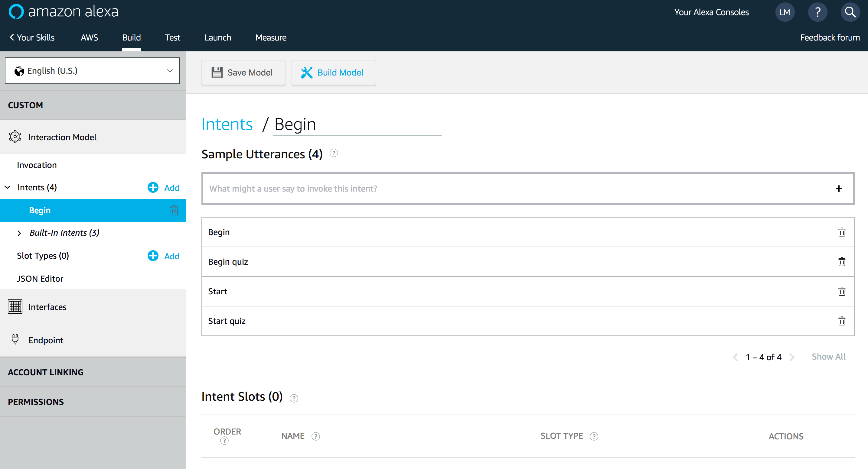Delete the "Start" utterance row

(x=842, y=292)
